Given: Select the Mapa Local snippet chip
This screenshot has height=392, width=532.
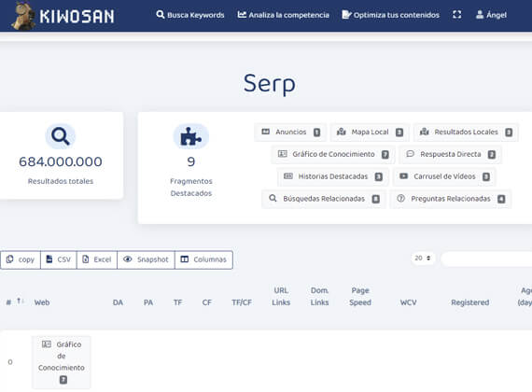Looking at the screenshot, I should coord(370,132).
